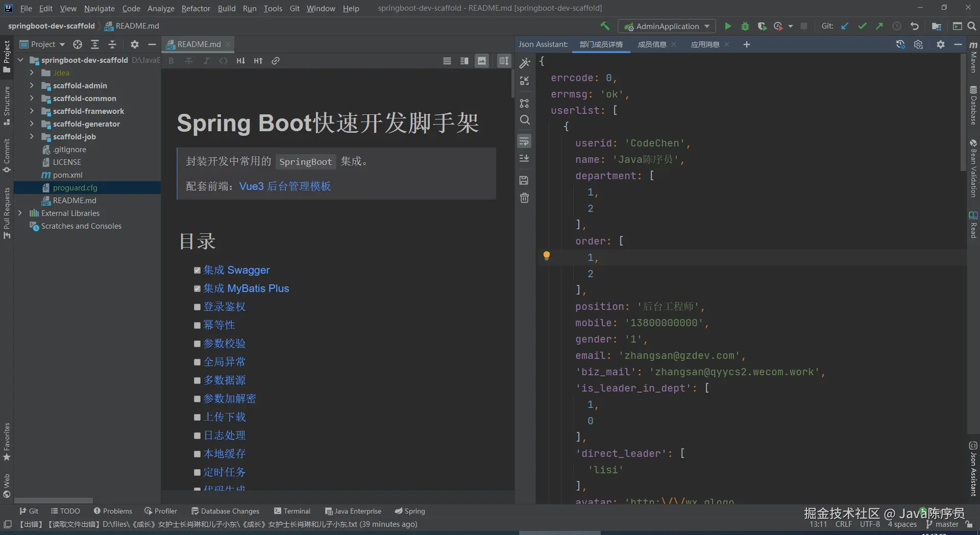Viewport: 980px width, 535px height.
Task: Expand the scaffold-common module
Action: point(32,99)
